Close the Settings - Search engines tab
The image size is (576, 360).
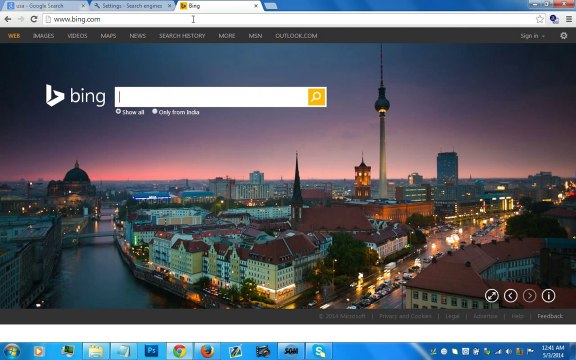pyautogui.click(x=169, y=6)
